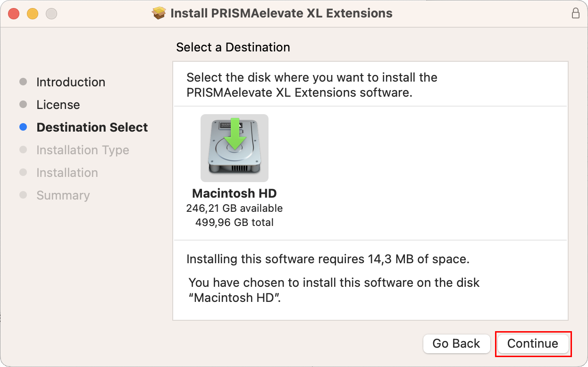Go Back to the previous step
The width and height of the screenshot is (588, 367).
pos(456,344)
